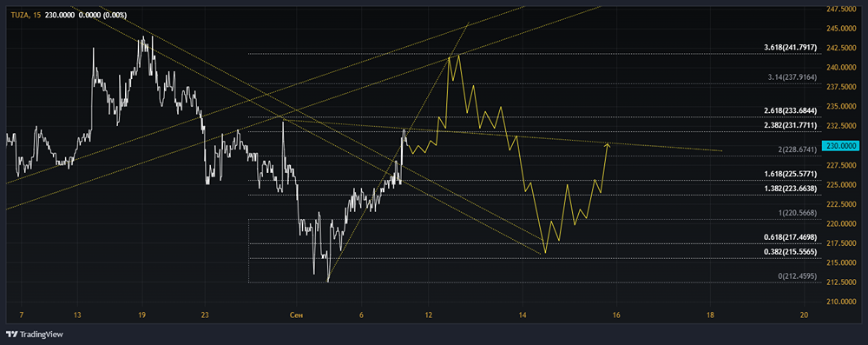Click date 14 on the time axis

[522, 315]
